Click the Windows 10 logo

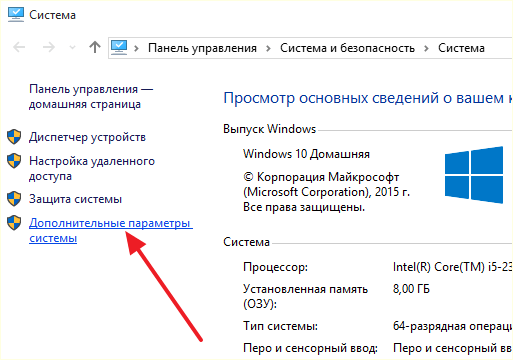[x=474, y=175]
